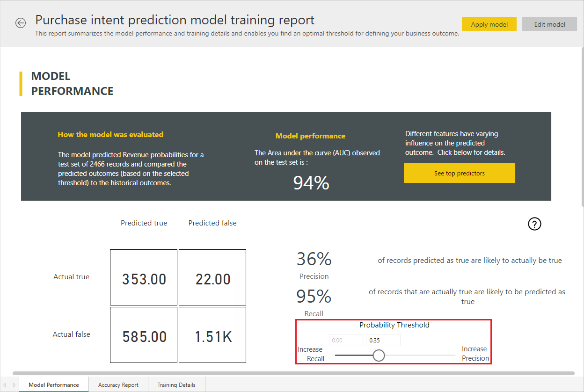Select the 353.00 true positive cell
Image resolution: width=584 pixels, height=392 pixels.
click(x=144, y=277)
